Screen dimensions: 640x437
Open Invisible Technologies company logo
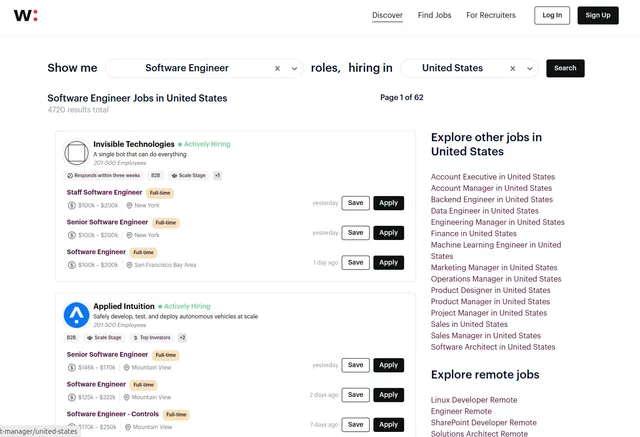click(x=76, y=153)
